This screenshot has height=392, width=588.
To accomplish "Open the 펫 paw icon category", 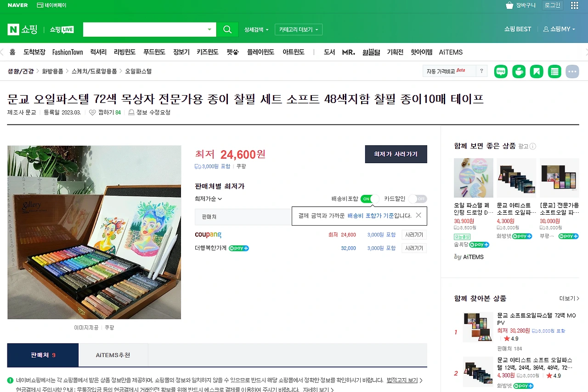I will (233, 52).
